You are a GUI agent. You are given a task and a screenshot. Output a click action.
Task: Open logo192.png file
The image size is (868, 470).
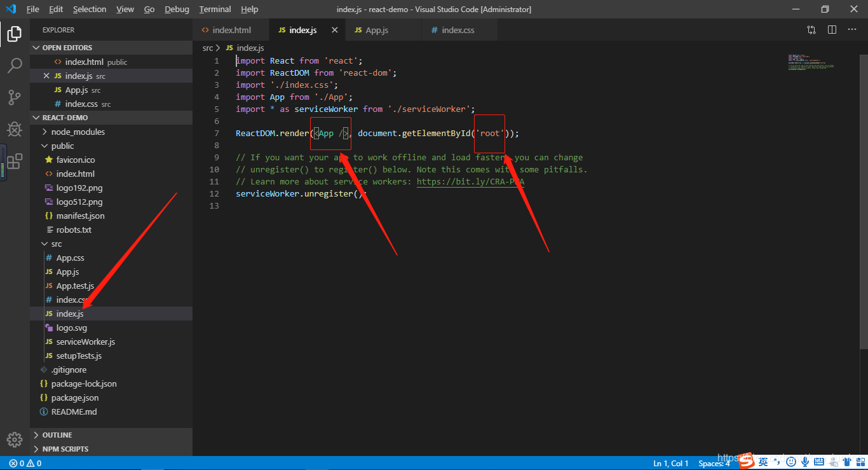point(111,188)
